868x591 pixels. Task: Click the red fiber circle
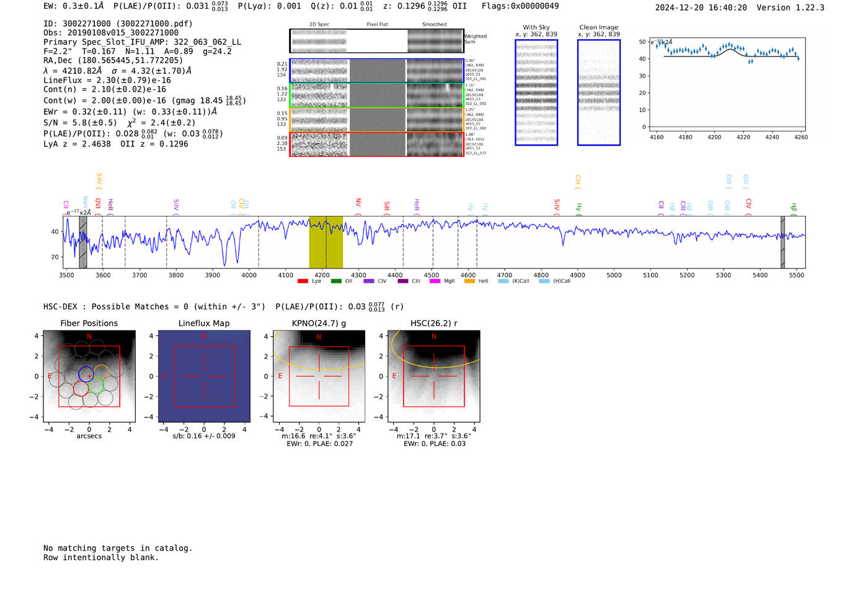point(81,388)
